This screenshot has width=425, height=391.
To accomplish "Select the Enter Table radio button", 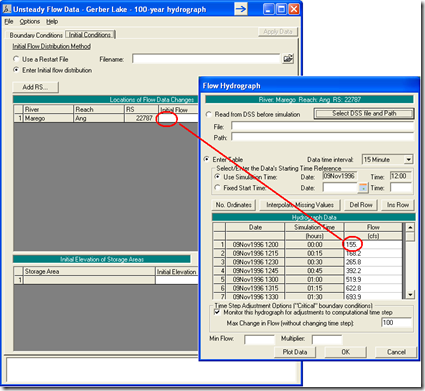I will point(207,159).
